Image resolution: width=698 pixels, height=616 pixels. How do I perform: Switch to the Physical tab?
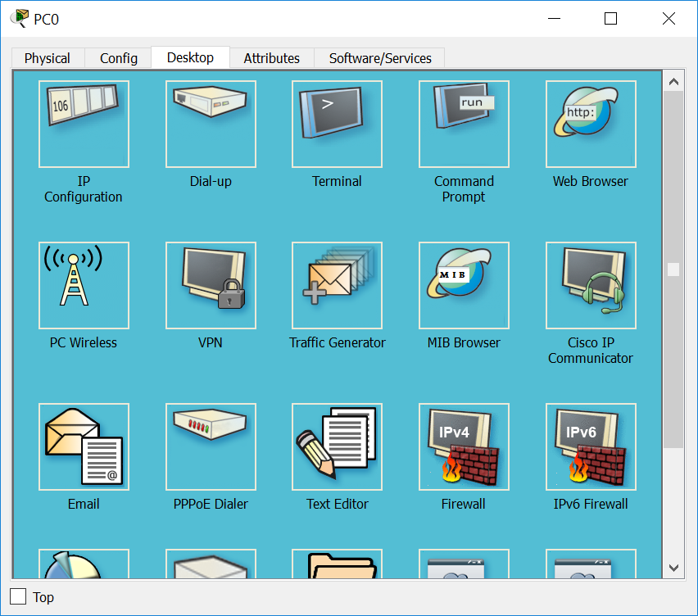(48, 58)
